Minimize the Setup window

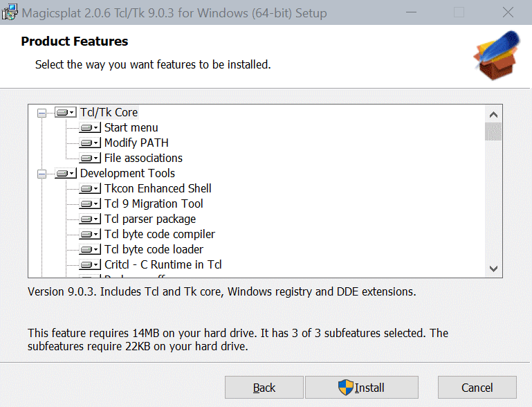[411, 12]
